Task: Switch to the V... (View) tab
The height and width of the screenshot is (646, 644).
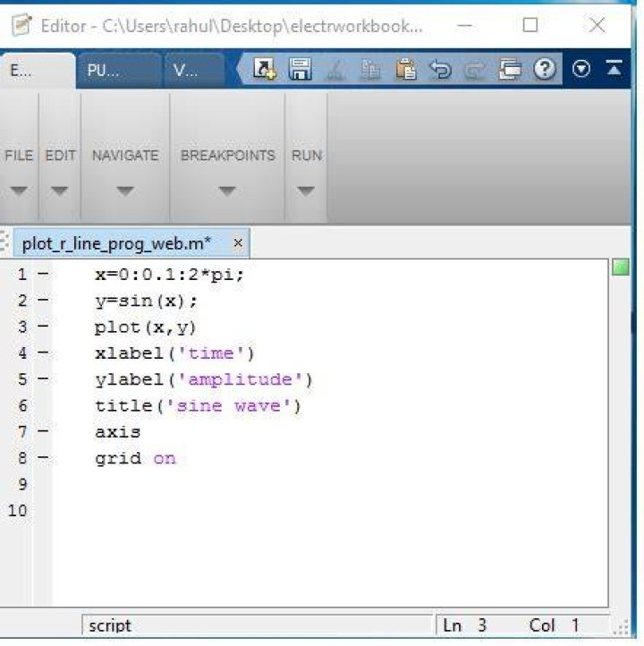Action: click(194, 71)
